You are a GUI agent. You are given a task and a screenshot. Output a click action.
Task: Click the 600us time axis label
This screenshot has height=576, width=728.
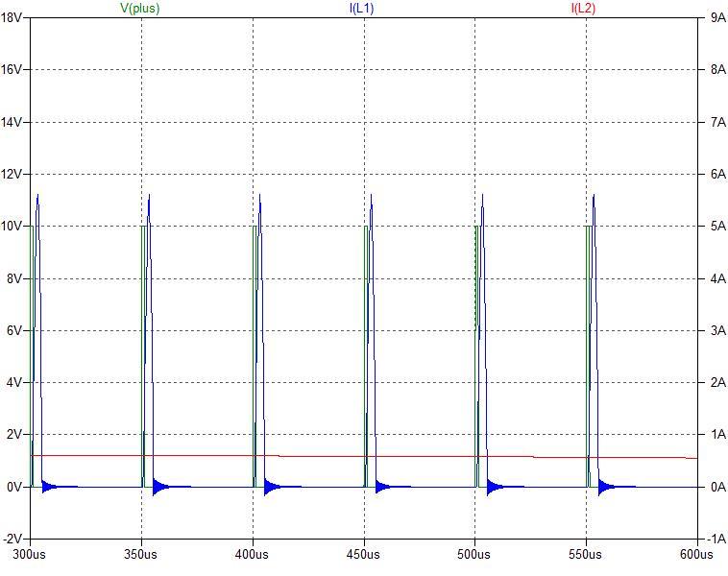pos(696,554)
